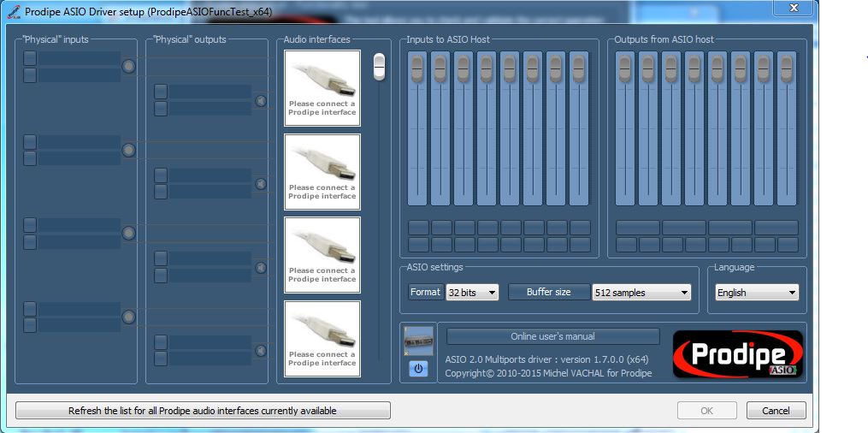Select the first 'Please connect a Prodipe interface' thumbnail
The image size is (868, 433).
click(322, 89)
